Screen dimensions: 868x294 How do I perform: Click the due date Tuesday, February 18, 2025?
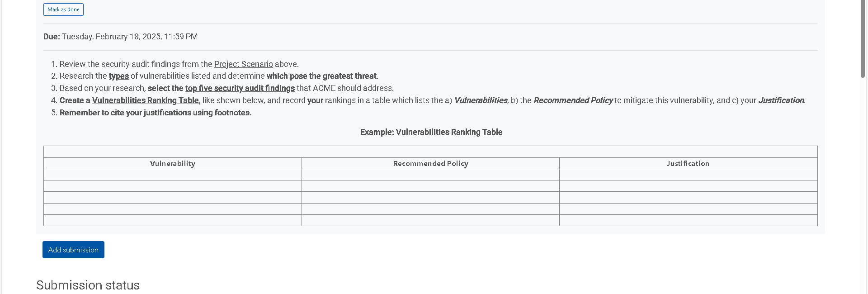[112, 37]
